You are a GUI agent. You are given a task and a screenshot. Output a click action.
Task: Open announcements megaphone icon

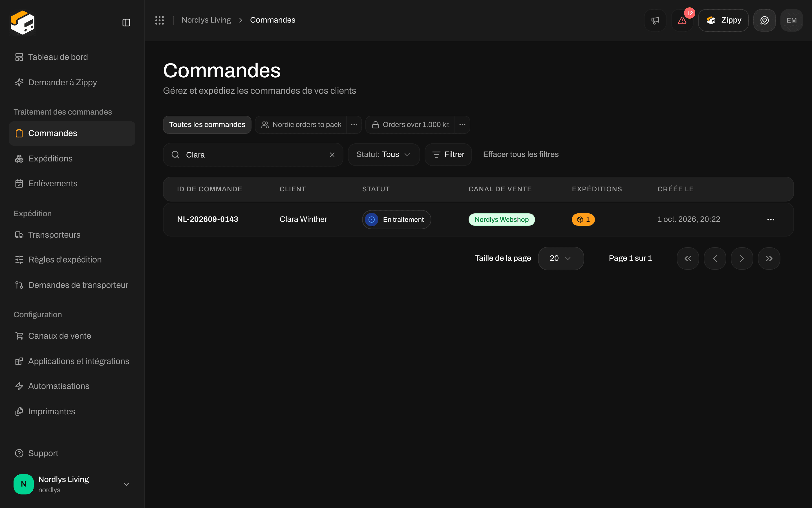click(655, 20)
